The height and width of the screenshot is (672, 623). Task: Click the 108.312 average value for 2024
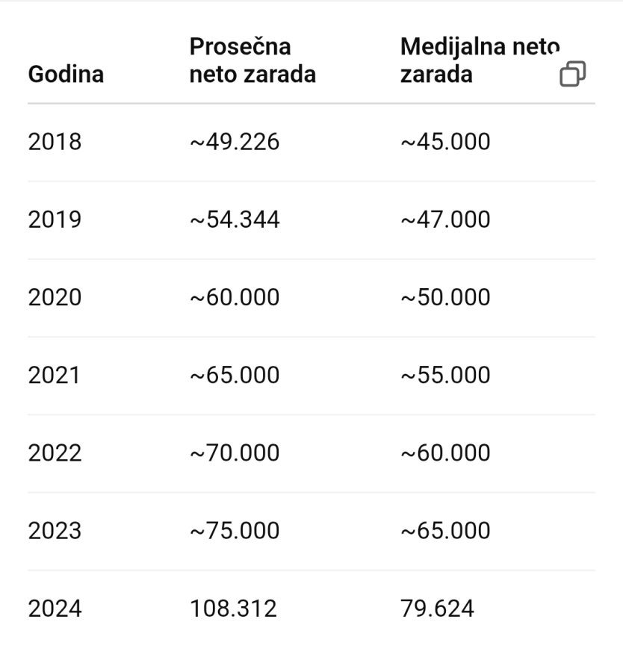point(233,609)
